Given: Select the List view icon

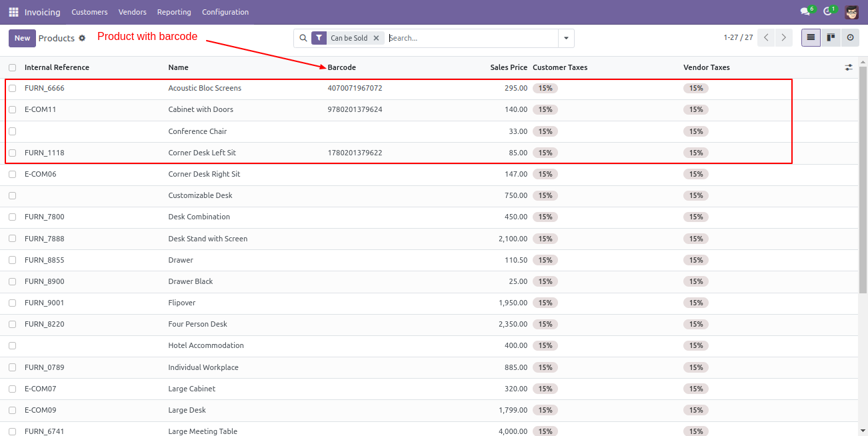Looking at the screenshot, I should (x=811, y=38).
